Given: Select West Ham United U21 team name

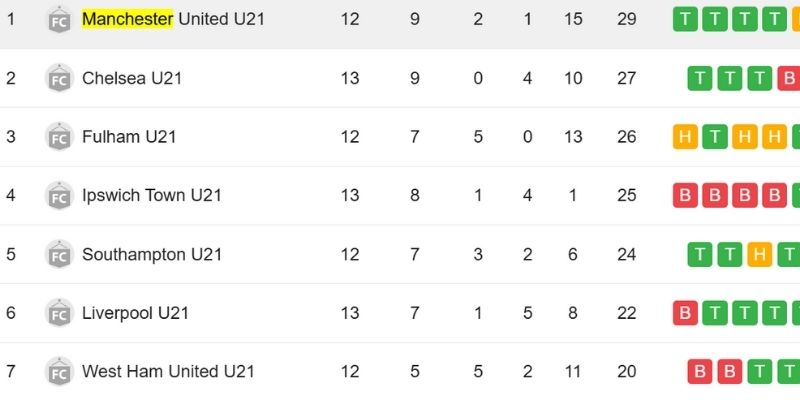Looking at the screenshot, I should coord(168,372).
